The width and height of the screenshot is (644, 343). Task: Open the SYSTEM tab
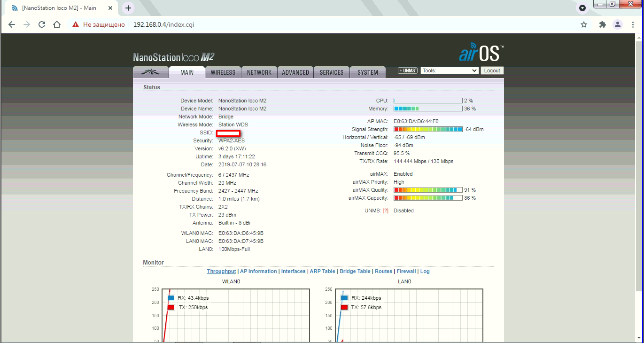tap(368, 72)
